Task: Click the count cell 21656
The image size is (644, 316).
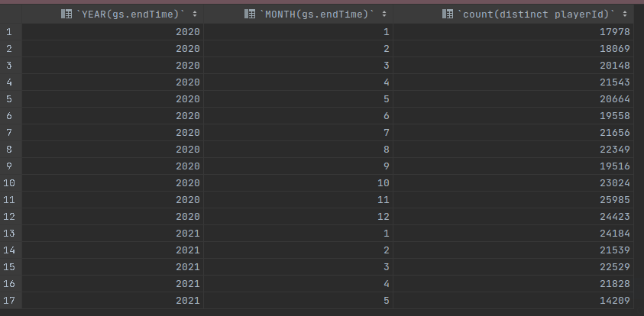Action: point(513,133)
